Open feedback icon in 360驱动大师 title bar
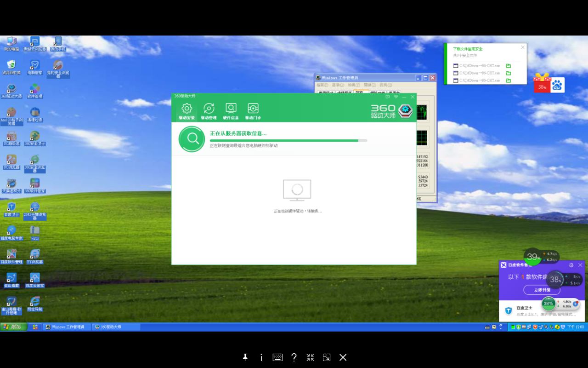588x368 pixels. pos(387,97)
